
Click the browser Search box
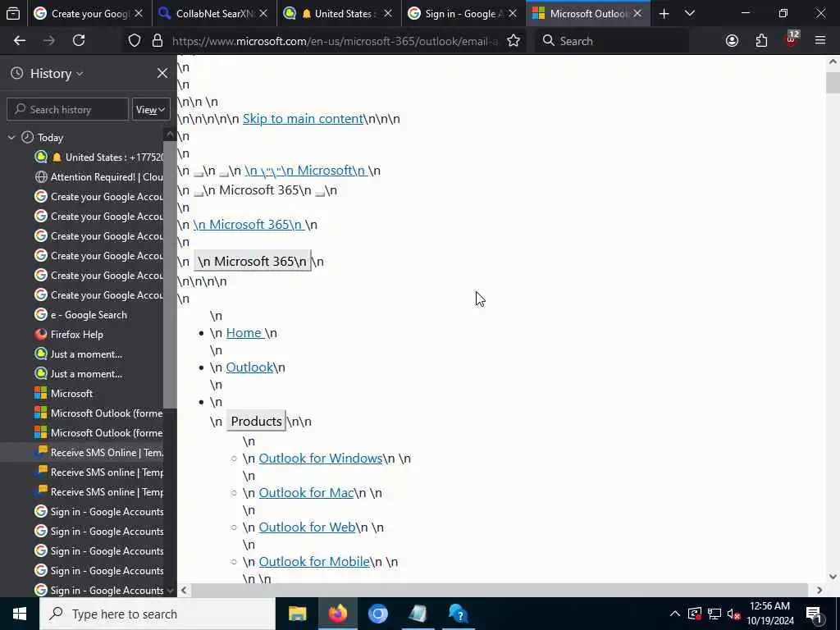click(612, 41)
